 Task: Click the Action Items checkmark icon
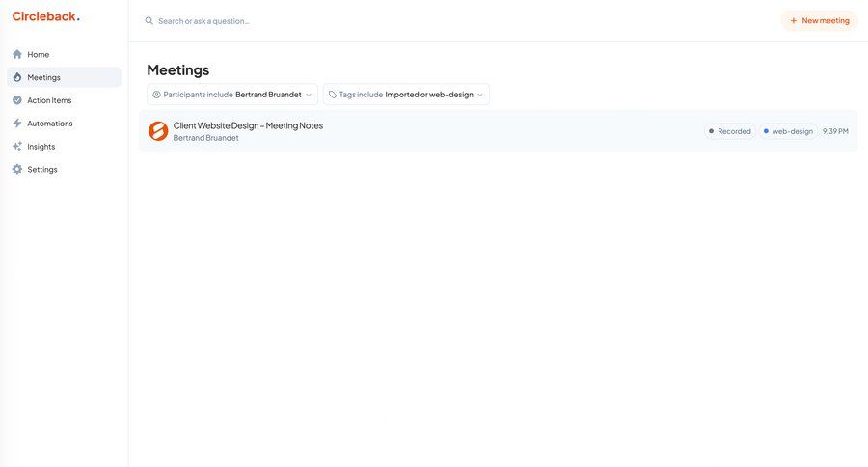point(17,100)
